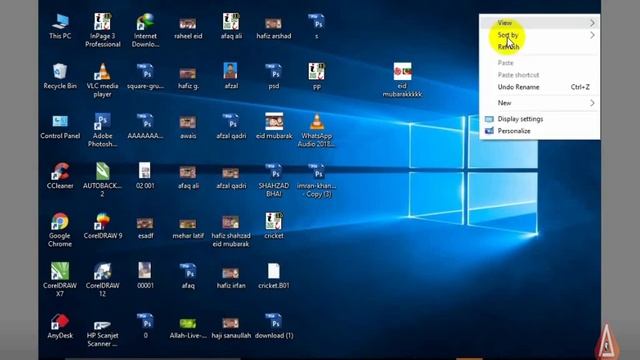This screenshot has height=360, width=640.
Task: Select the hafiz arshad image file
Action: coord(273,28)
